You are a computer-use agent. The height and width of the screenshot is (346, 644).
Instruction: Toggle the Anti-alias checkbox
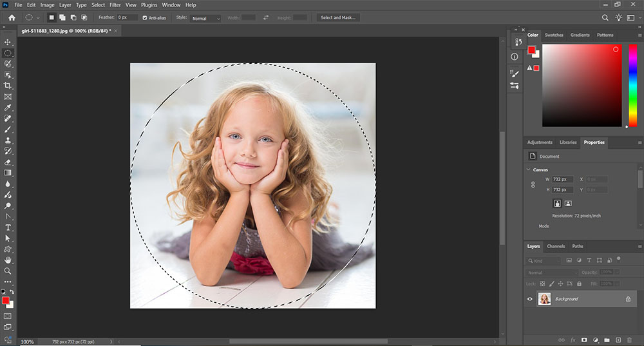click(x=144, y=18)
